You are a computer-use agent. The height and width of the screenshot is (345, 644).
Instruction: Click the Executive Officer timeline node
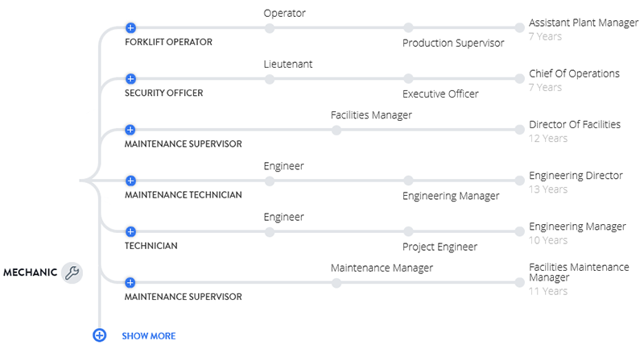click(408, 79)
